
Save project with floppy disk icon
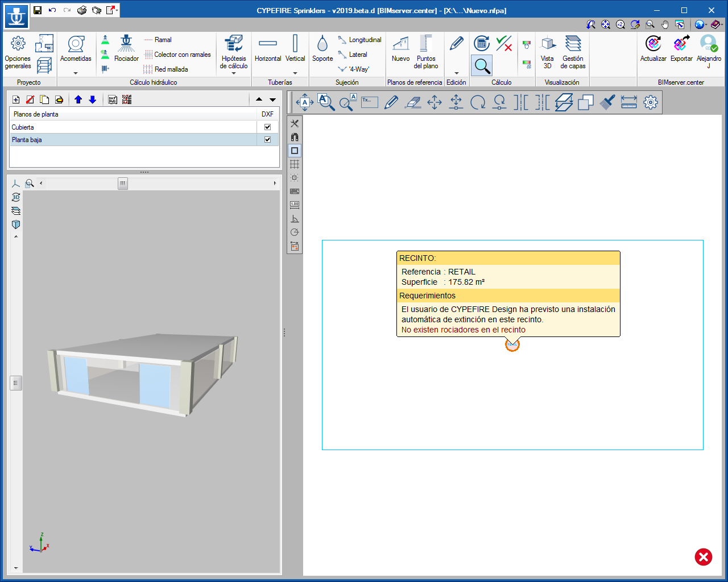pyautogui.click(x=38, y=10)
